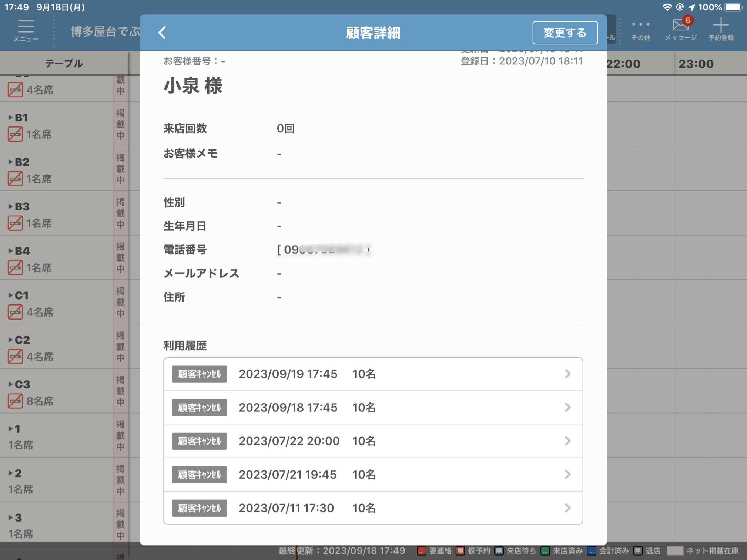Open the メッセージ envelope icon
The height and width of the screenshot is (560, 747).
point(681,29)
